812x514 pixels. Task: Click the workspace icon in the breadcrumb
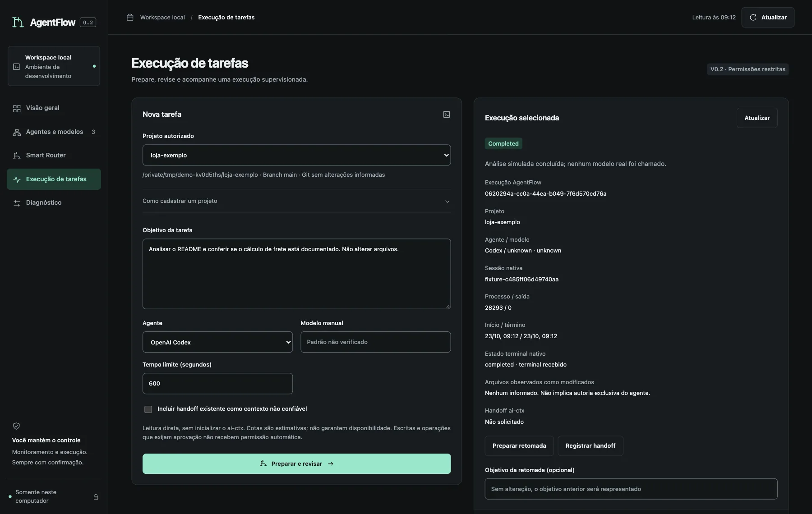tap(130, 17)
